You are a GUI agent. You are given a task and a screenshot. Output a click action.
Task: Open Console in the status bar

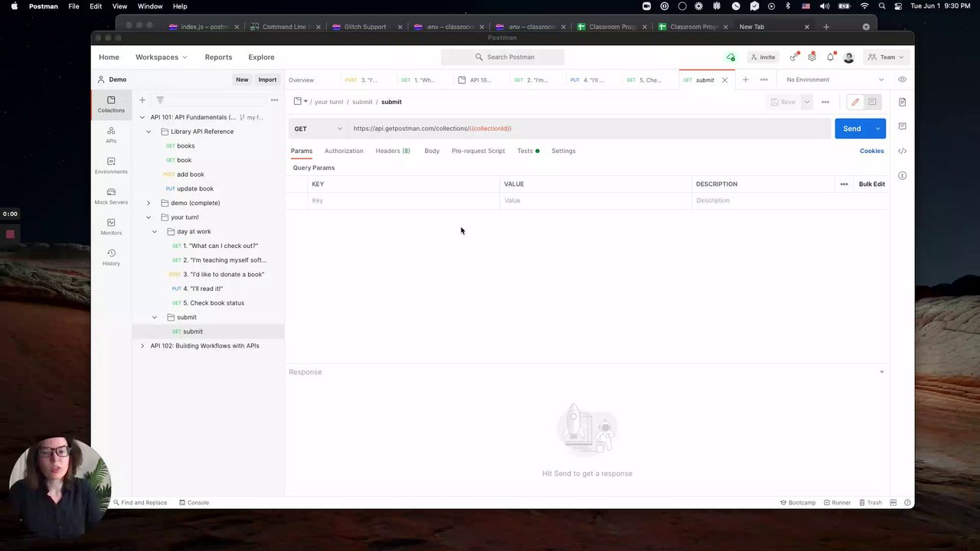click(x=194, y=503)
